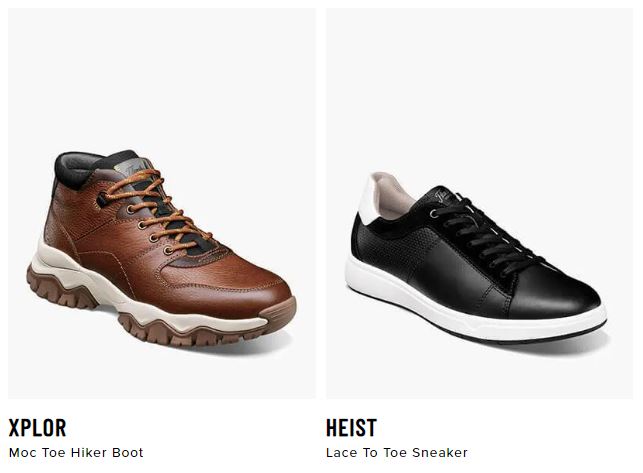Click the empty gray area above the sneaker
The height and width of the screenshot is (473, 643).
tap(479, 86)
